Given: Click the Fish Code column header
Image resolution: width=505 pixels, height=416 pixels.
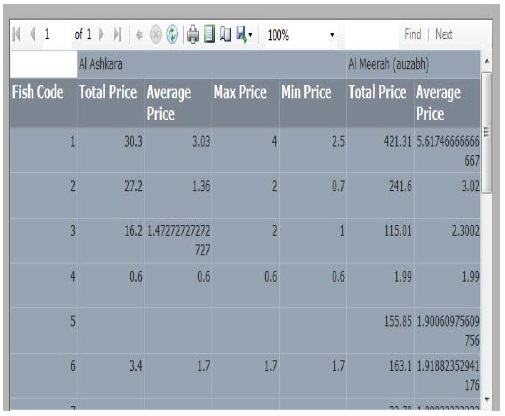Looking at the screenshot, I should point(43,102).
